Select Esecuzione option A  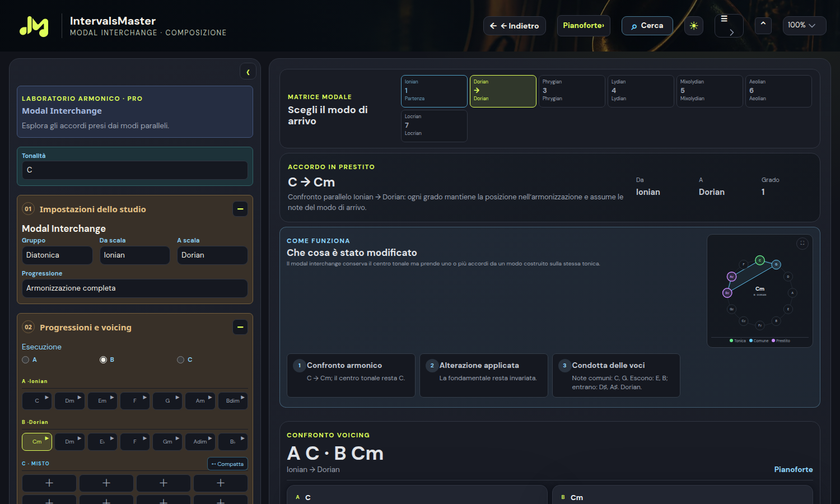click(25, 360)
